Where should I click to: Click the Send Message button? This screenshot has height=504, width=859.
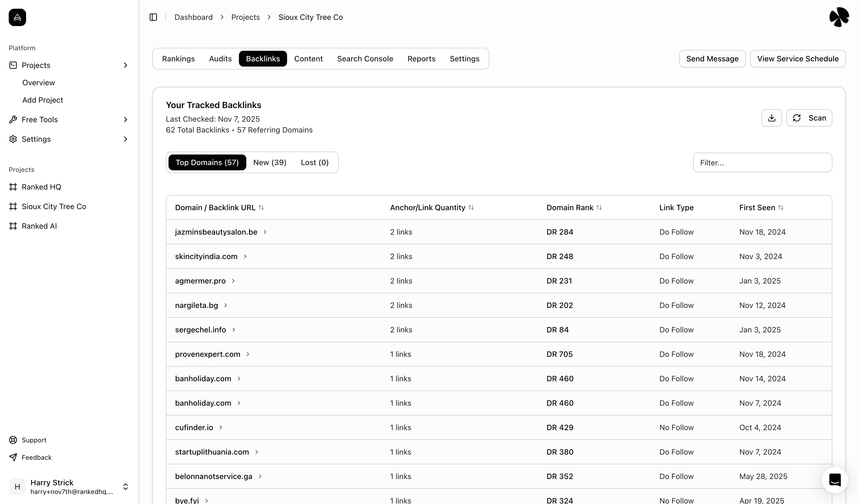pos(712,59)
